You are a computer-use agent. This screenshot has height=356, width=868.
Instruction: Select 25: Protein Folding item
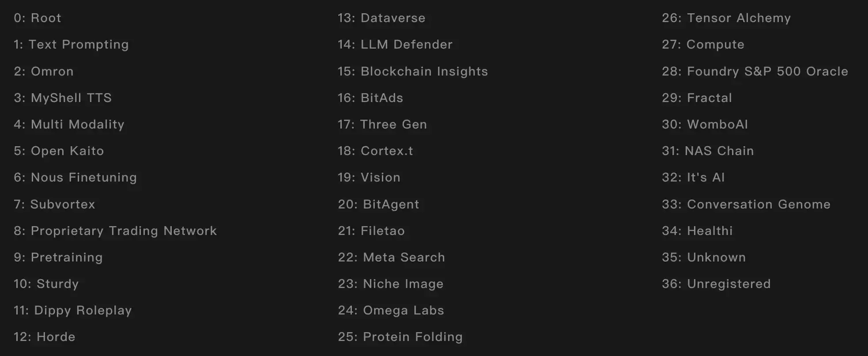tap(400, 337)
